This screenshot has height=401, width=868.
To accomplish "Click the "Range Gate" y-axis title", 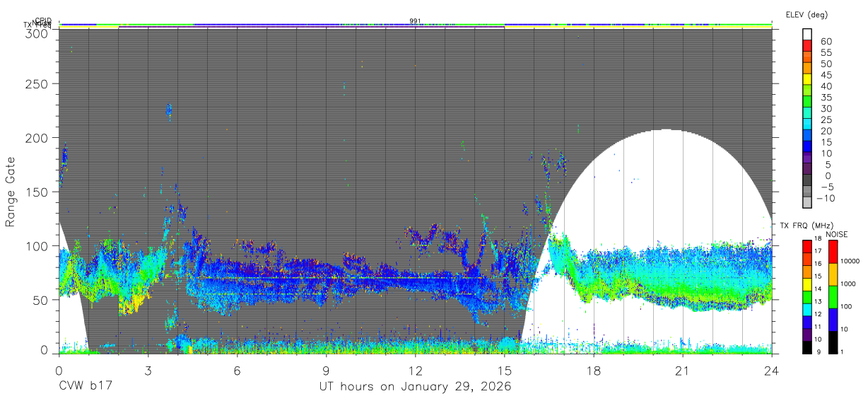I will (11, 192).
